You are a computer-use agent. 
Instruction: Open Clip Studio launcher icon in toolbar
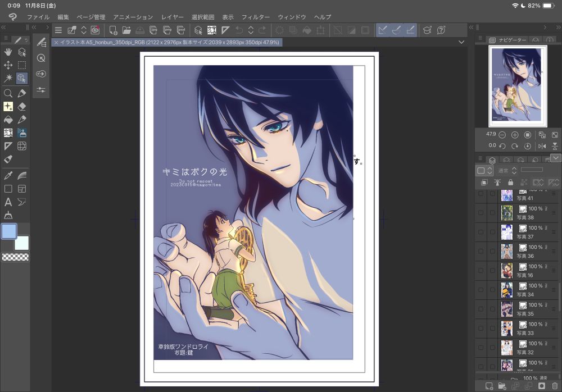[95, 30]
